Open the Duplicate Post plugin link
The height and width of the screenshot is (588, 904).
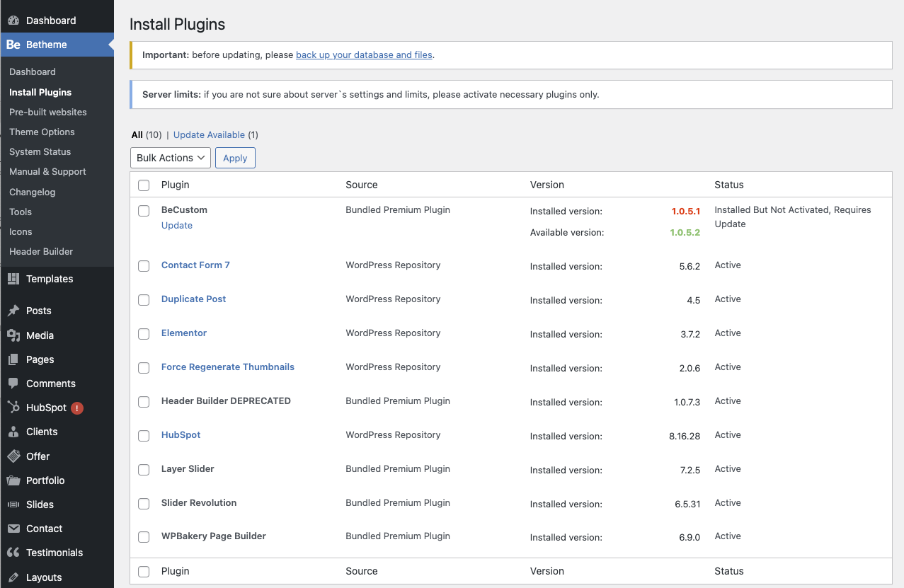(x=194, y=299)
